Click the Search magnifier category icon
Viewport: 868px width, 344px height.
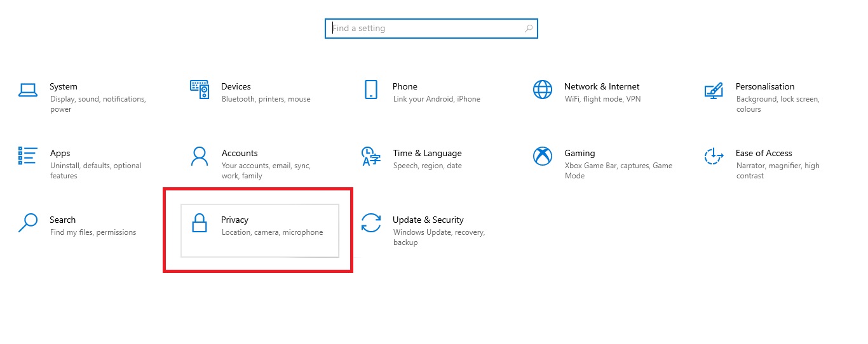click(x=28, y=223)
